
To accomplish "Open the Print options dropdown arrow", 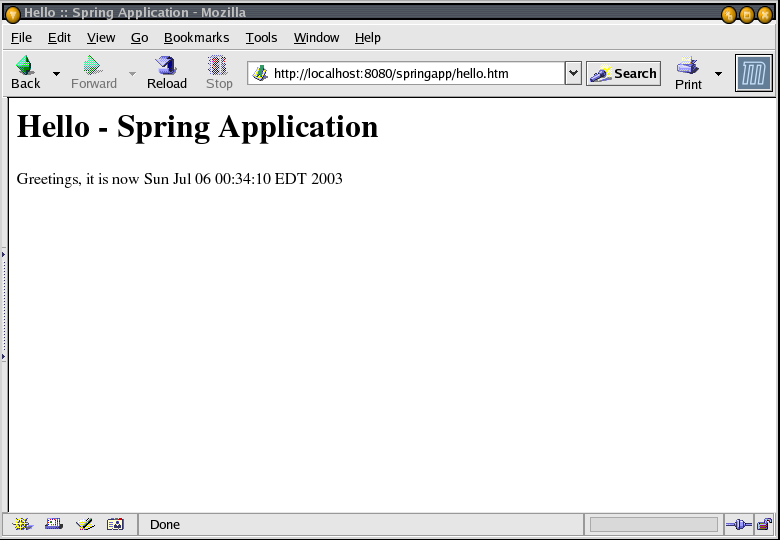I will (718, 74).
